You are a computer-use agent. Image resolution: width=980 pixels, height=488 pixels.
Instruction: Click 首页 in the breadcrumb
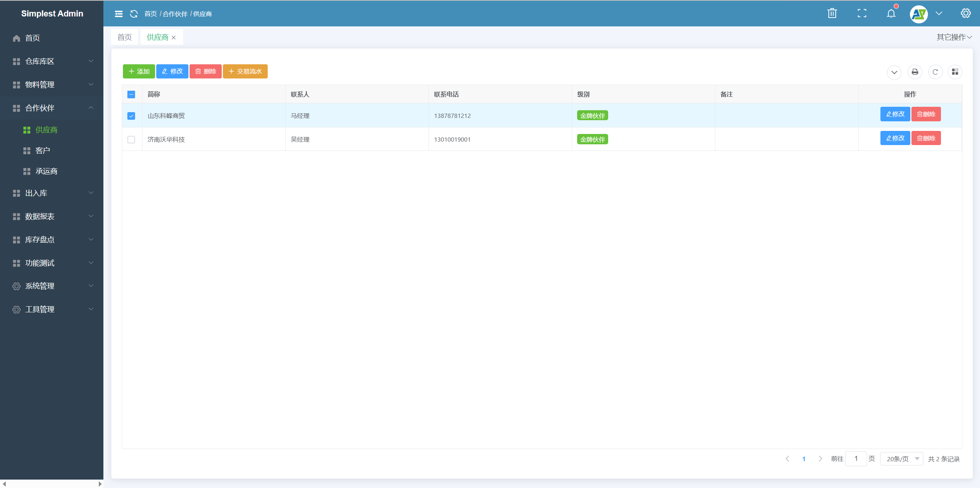click(151, 14)
